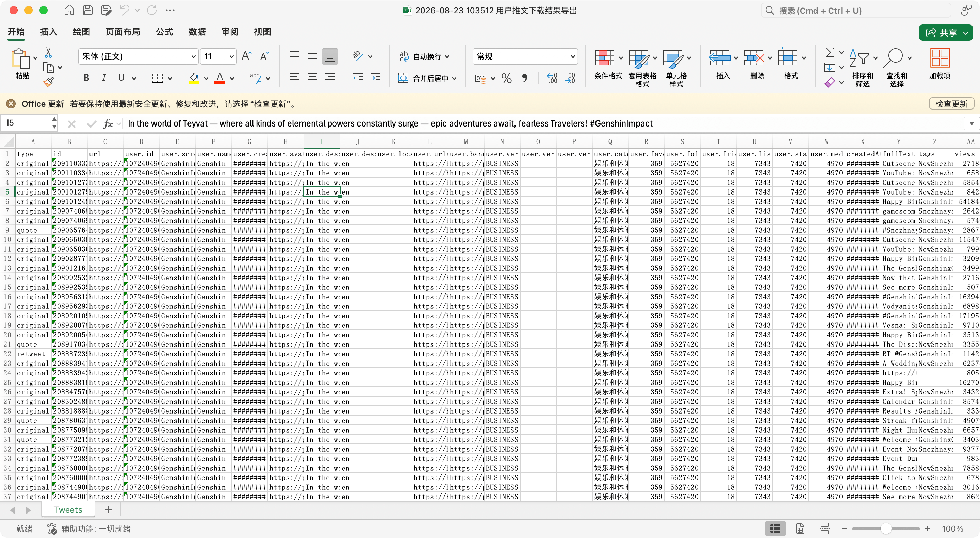Click the Home icon in title bar
The image size is (980, 538).
point(69,10)
